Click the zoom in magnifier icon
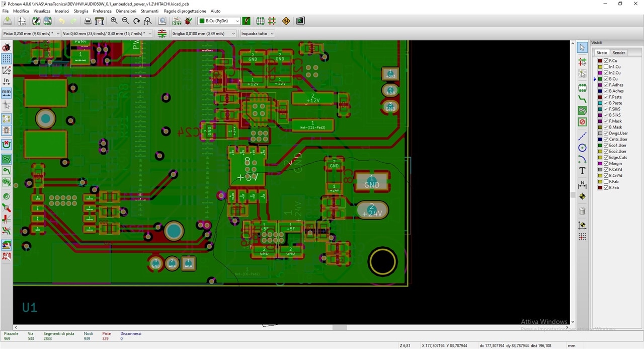This screenshot has width=644, height=349. click(x=114, y=21)
